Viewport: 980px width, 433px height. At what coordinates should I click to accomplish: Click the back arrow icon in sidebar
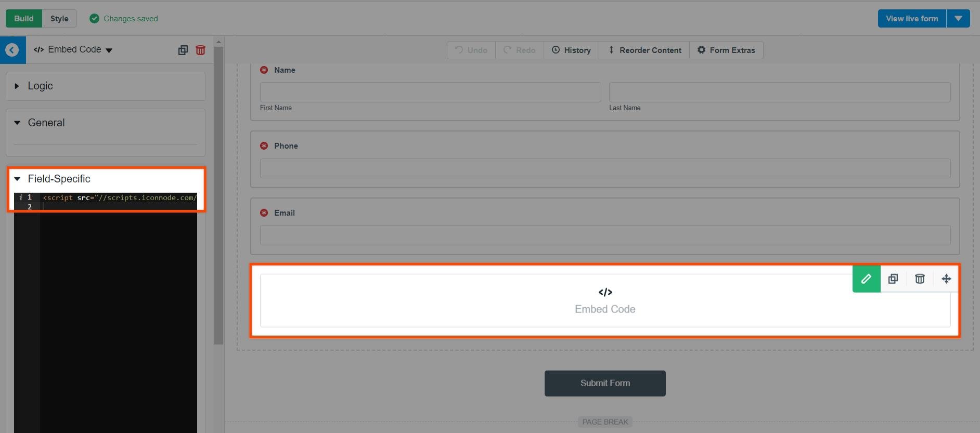[12, 50]
